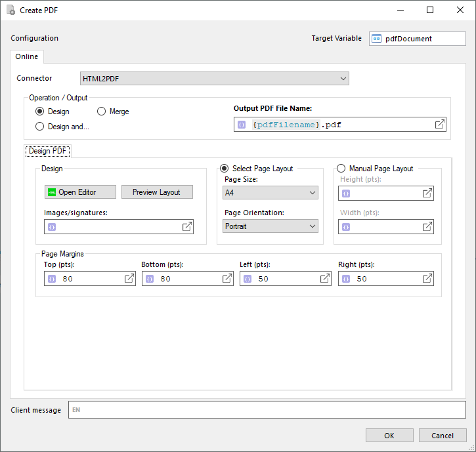476x452 pixels.
Task: Open the expanded editor for Bottom margin
Action: click(227, 278)
